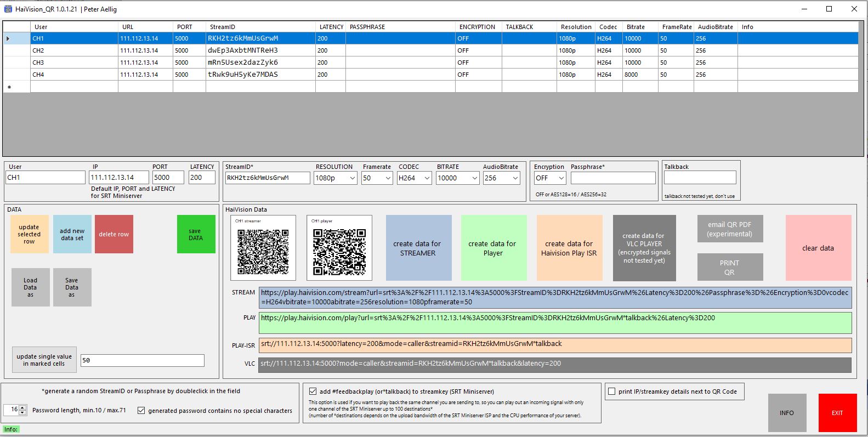Click the Bitrate column header
868x437 pixels.
(x=640, y=27)
